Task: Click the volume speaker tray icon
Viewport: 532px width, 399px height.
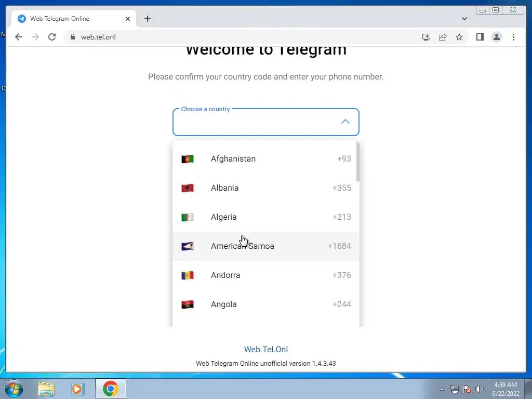Action: click(x=480, y=389)
